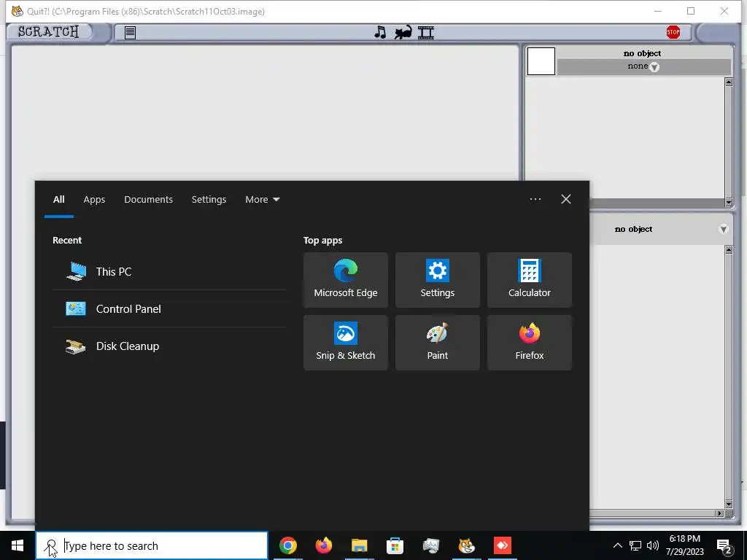Launch Firefox tile from Top apps
Image resolution: width=747 pixels, height=560 pixels.
pyautogui.click(x=530, y=343)
